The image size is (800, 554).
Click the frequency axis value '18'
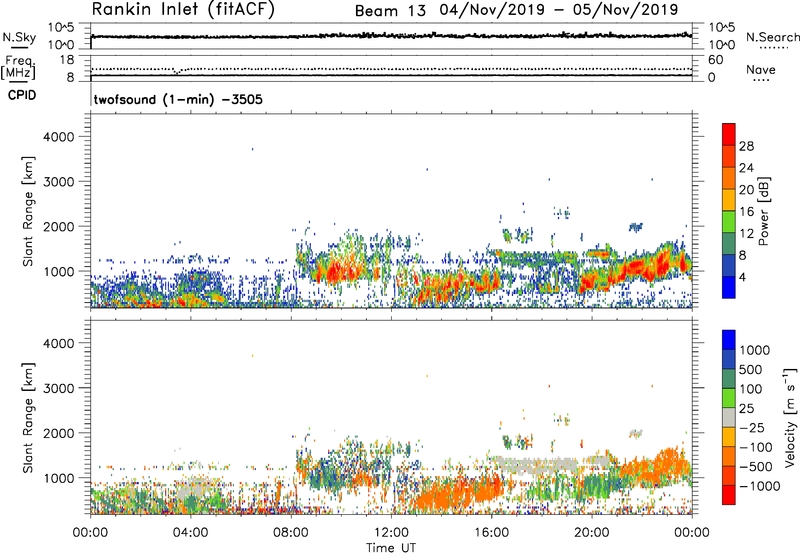(66, 60)
